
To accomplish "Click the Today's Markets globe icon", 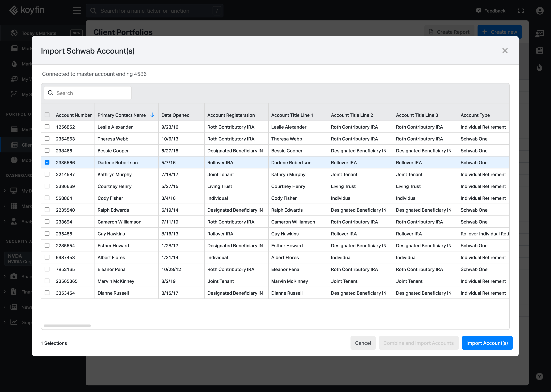I will 14,33.
